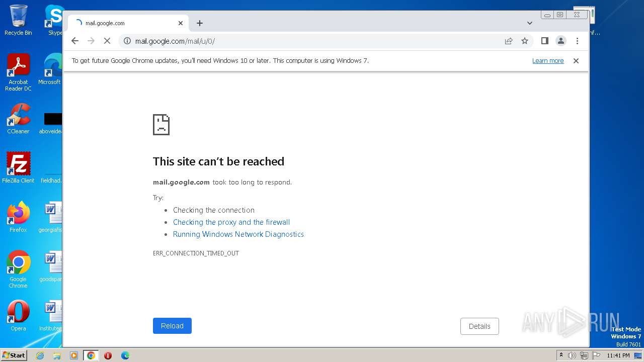Expand the tab search dropdown

pyautogui.click(x=529, y=23)
